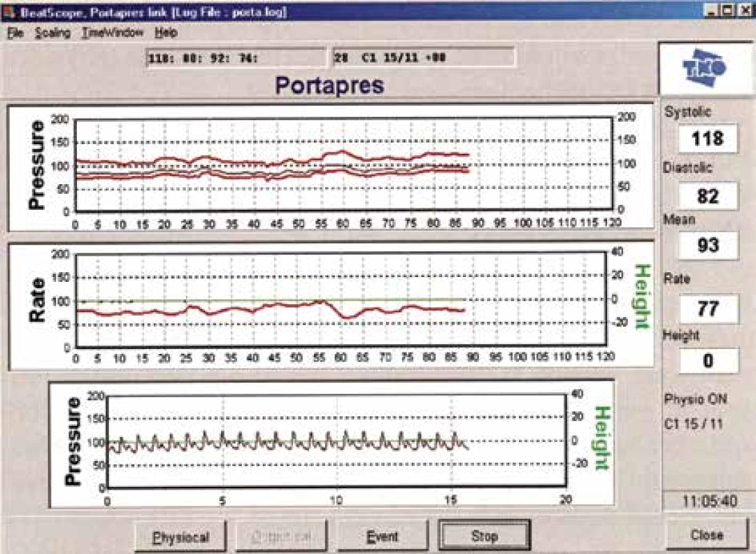Open the File menu

coord(15,33)
